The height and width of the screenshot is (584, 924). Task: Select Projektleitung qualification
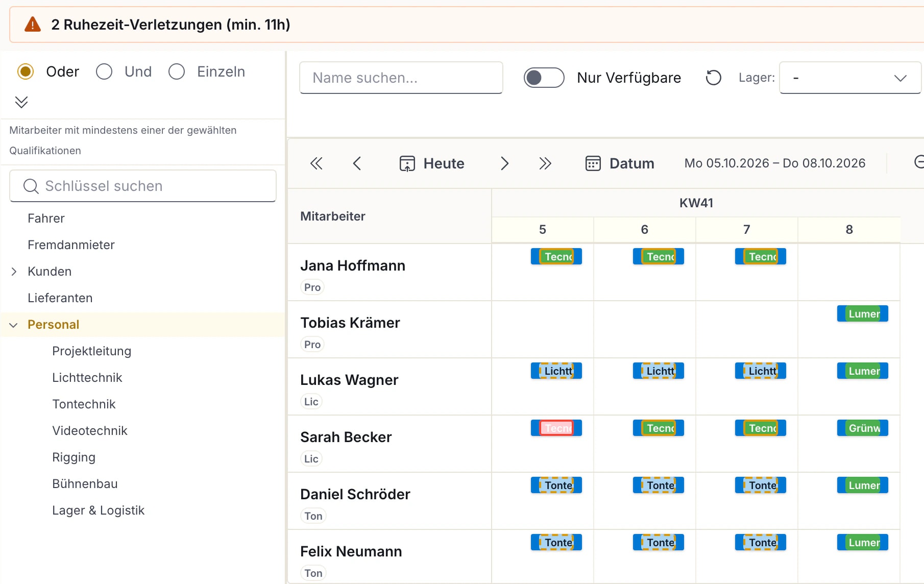click(92, 351)
